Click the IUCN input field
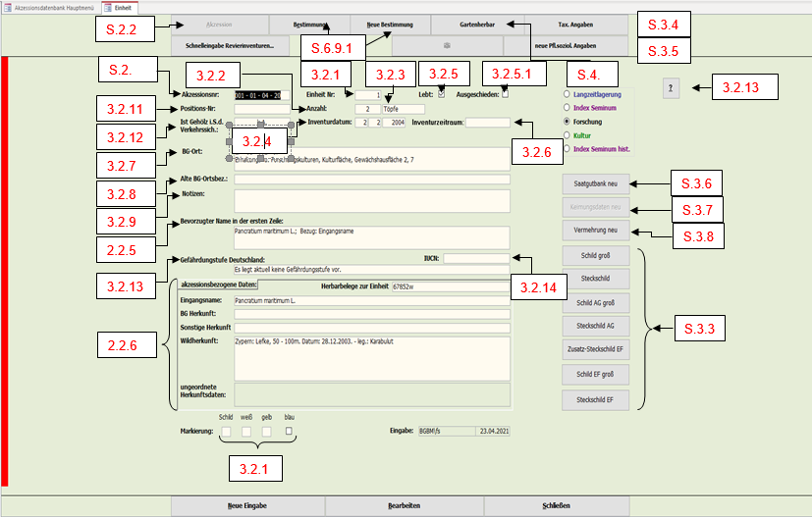 [476, 259]
